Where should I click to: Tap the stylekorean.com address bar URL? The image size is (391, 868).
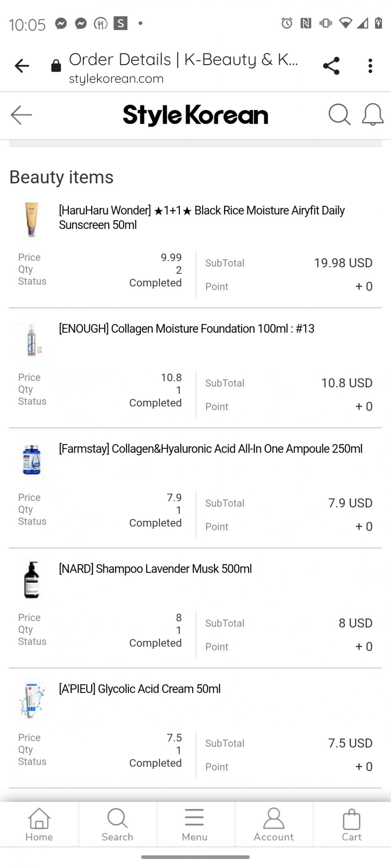116,79
